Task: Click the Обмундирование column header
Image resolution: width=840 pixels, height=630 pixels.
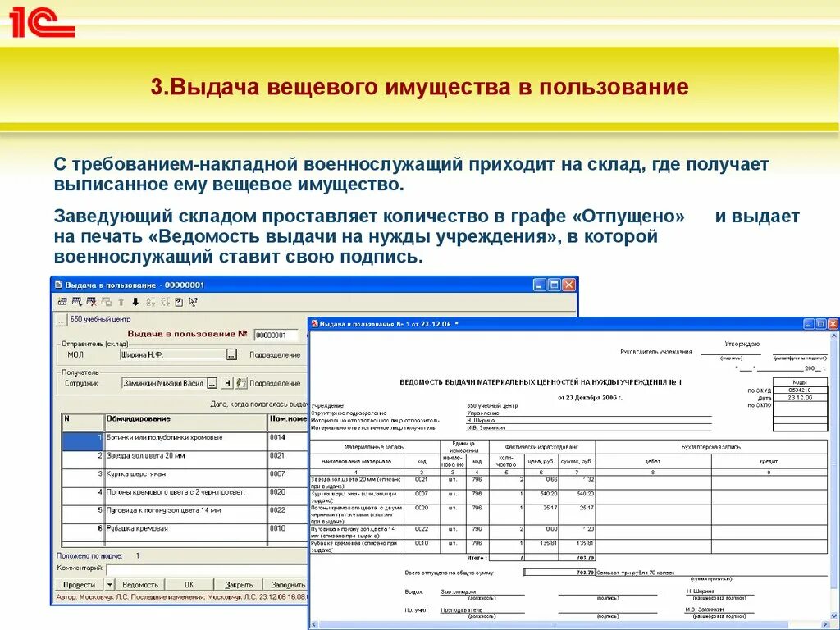Action: tap(185, 422)
